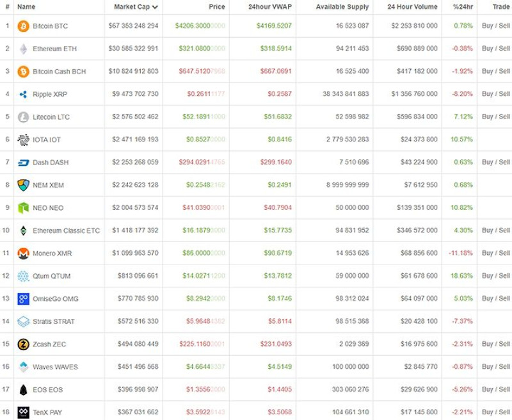Click the IOTA IOT logo icon

pyautogui.click(x=23, y=140)
